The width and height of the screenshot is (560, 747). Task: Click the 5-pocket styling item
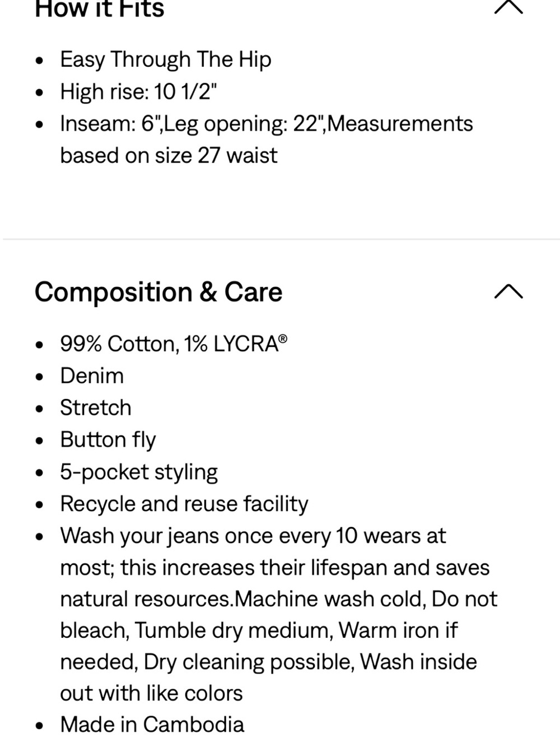139,472
